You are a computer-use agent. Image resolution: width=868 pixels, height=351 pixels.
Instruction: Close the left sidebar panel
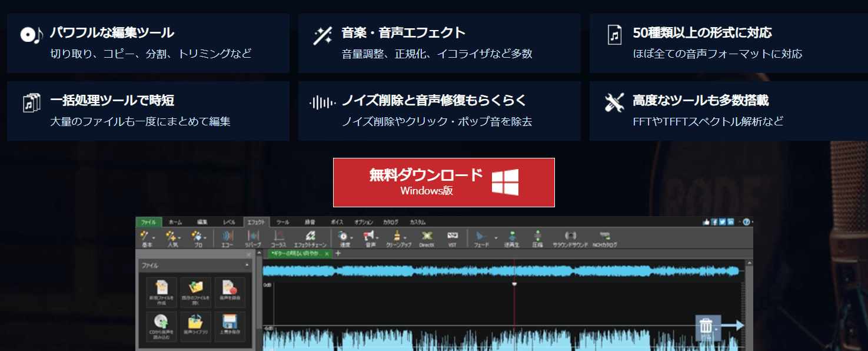click(249, 254)
